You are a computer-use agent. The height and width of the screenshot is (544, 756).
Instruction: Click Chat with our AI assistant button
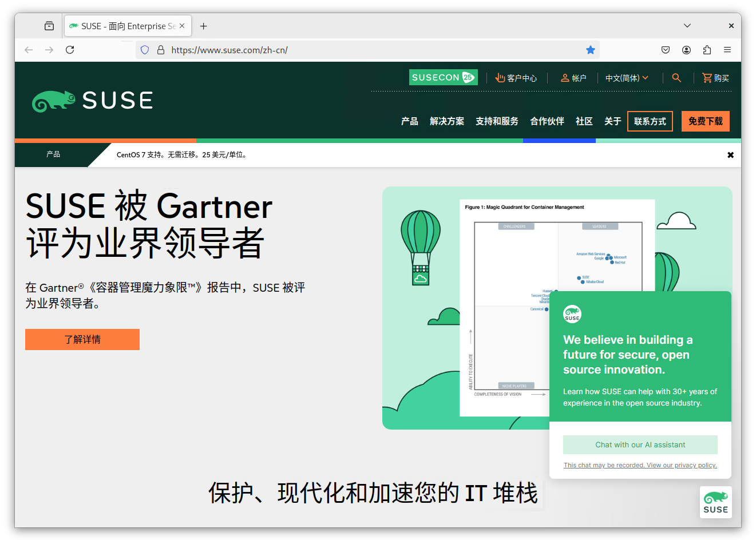640,444
